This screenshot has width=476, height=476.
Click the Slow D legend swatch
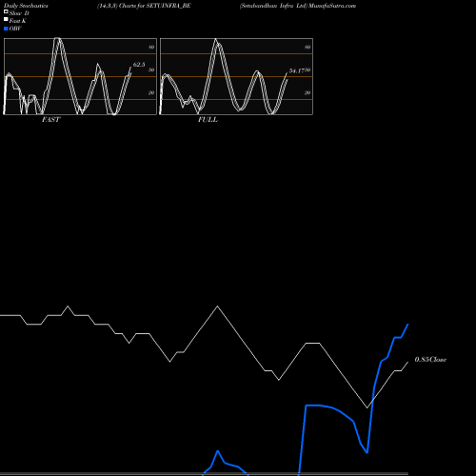tap(6, 11)
